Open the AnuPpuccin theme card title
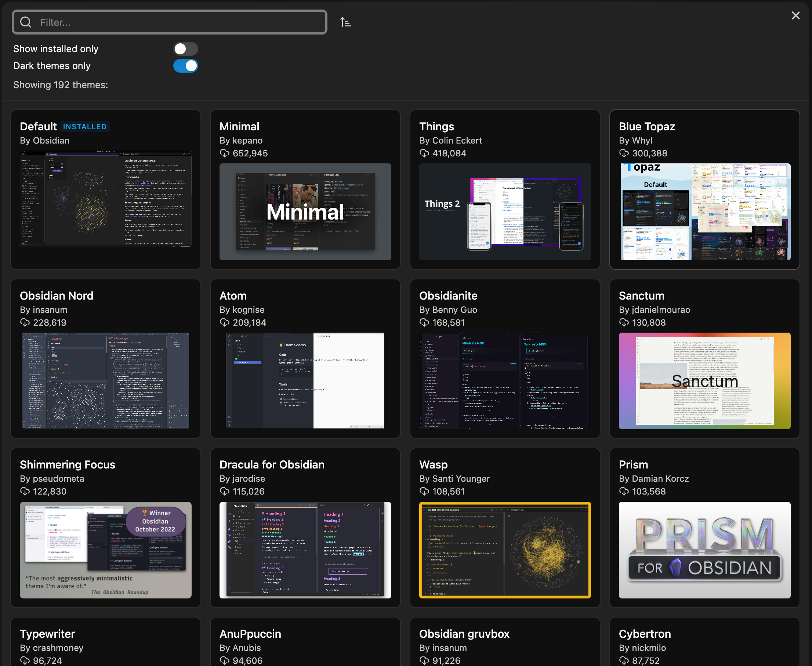Screen dimensions: 812x666 pos(250,634)
